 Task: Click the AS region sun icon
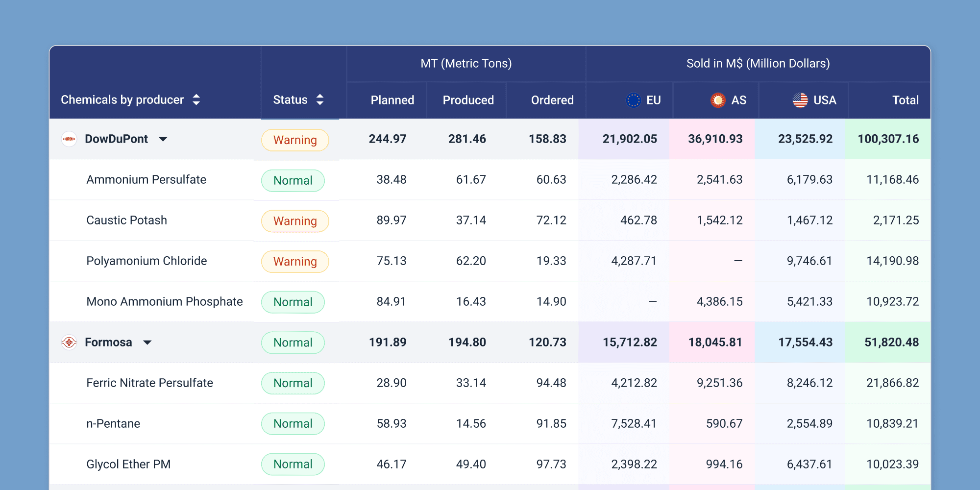coord(718,100)
